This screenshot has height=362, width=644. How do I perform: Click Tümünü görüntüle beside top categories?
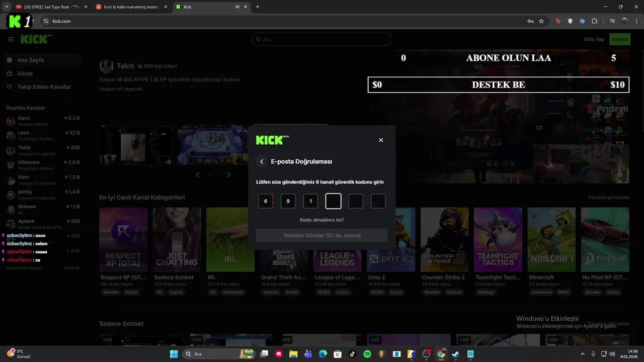coord(608,198)
